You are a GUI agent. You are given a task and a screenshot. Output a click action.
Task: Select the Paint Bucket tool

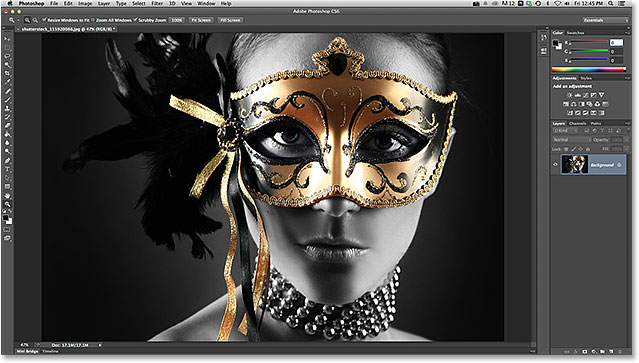coord(7,134)
